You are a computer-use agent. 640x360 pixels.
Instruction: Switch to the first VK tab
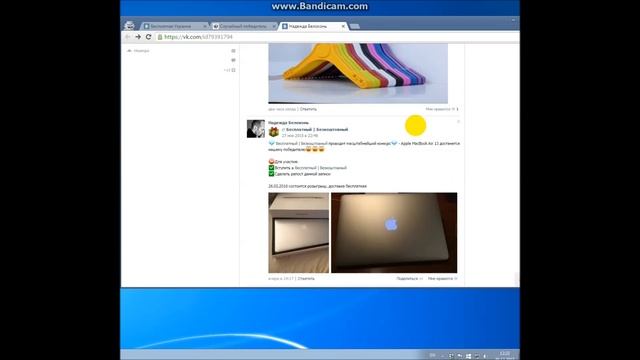tap(175, 26)
